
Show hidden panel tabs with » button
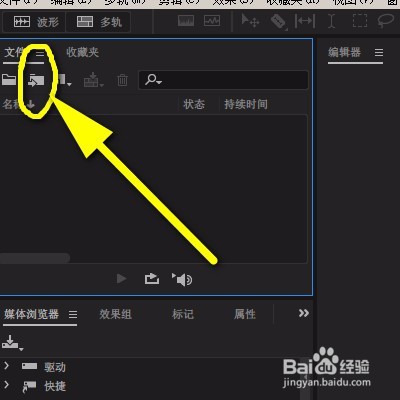[304, 313]
